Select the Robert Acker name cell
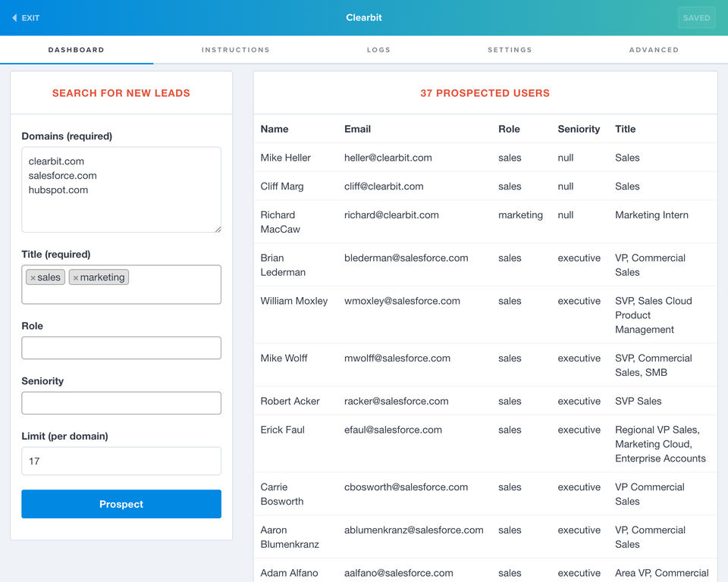The height and width of the screenshot is (582, 728). [290, 401]
